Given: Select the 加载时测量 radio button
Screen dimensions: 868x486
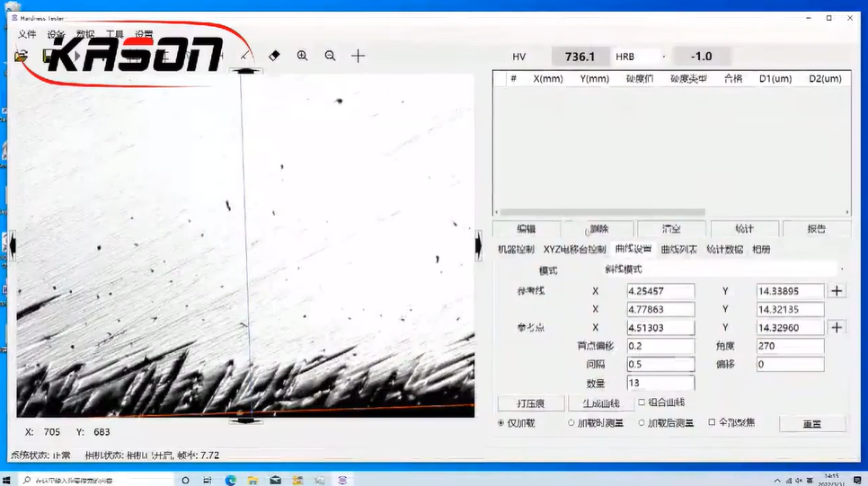Looking at the screenshot, I should pyautogui.click(x=571, y=423).
